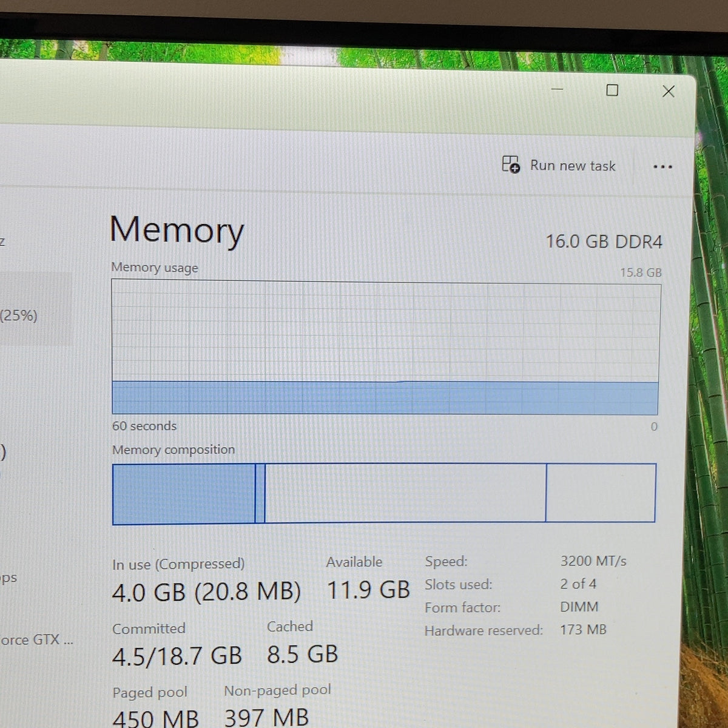
Task: Click the Run new task label
Action: pos(573,166)
